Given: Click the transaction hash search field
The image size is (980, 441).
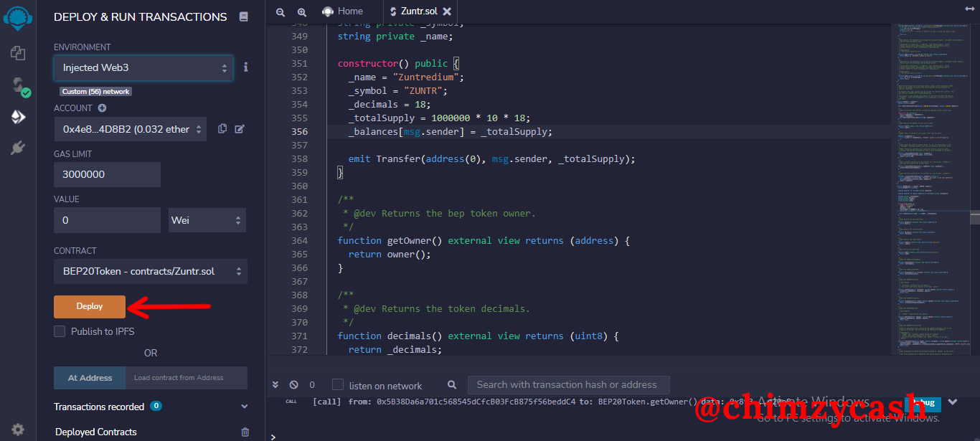Looking at the screenshot, I should click(568, 384).
